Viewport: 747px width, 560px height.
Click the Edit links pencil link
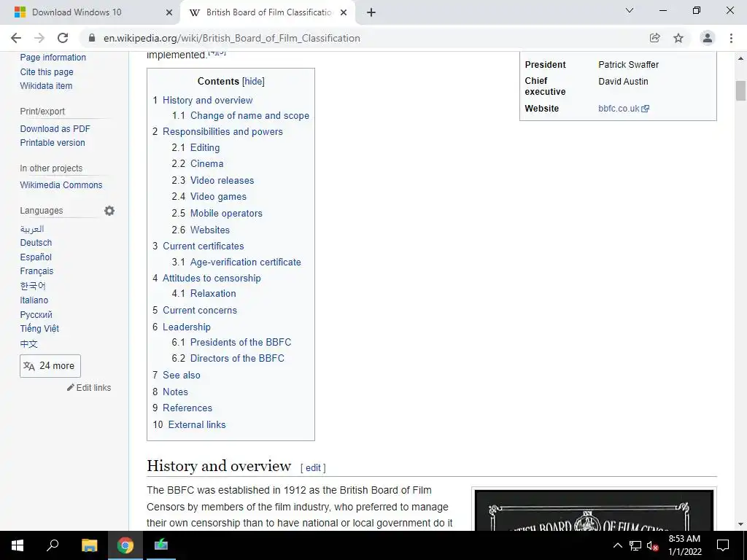tap(89, 388)
